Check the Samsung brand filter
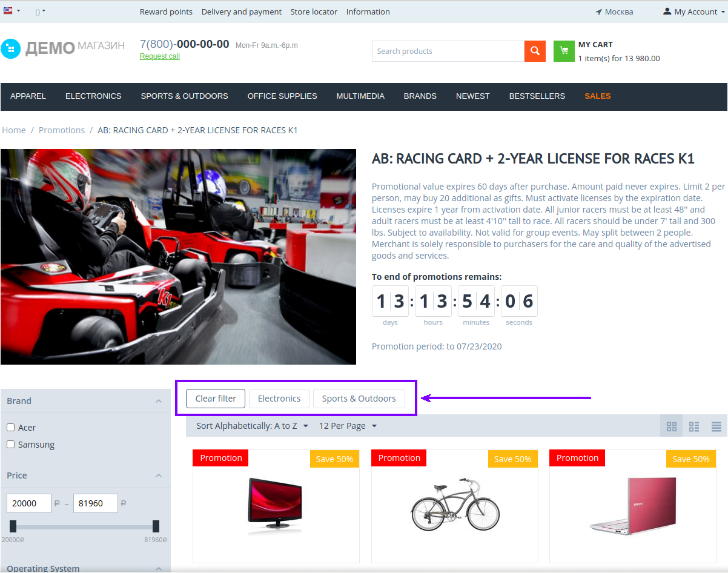Screen dimensions: 728x573 (x=10, y=445)
